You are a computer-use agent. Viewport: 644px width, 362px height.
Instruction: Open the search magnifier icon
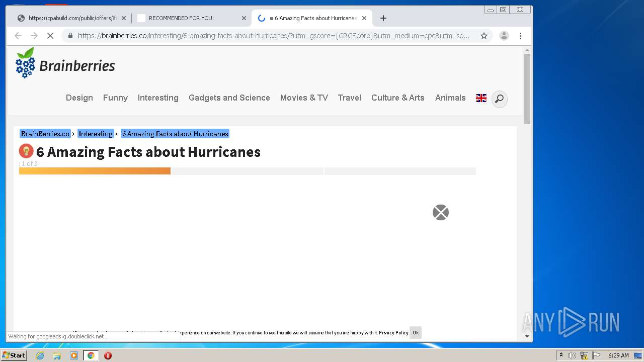tap(499, 99)
